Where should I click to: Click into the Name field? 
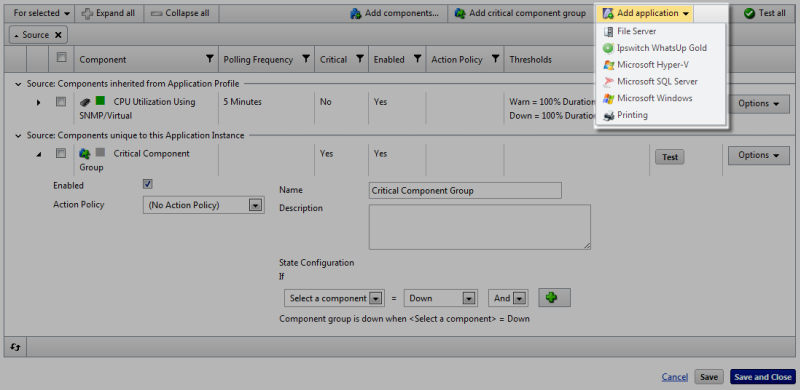coord(465,190)
